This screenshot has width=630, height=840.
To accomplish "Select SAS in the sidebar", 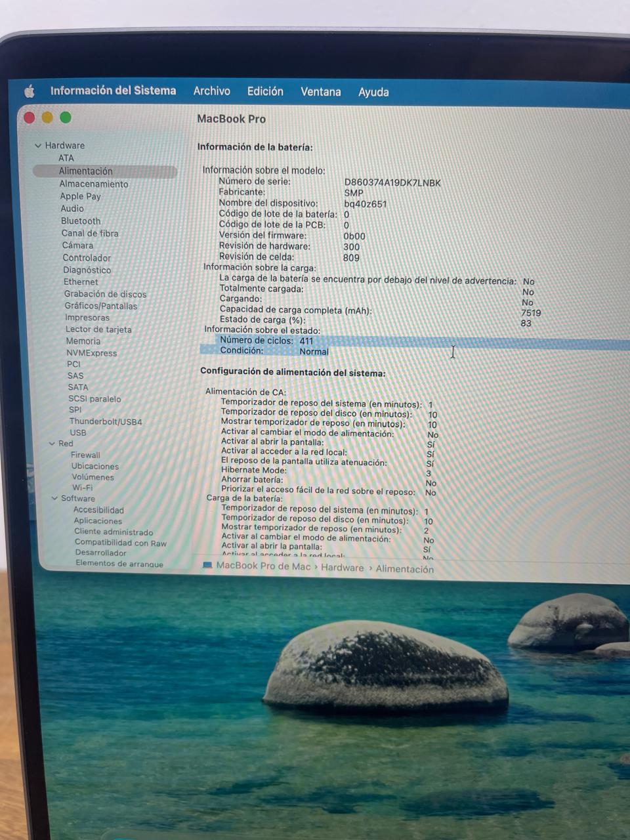I will (75, 376).
